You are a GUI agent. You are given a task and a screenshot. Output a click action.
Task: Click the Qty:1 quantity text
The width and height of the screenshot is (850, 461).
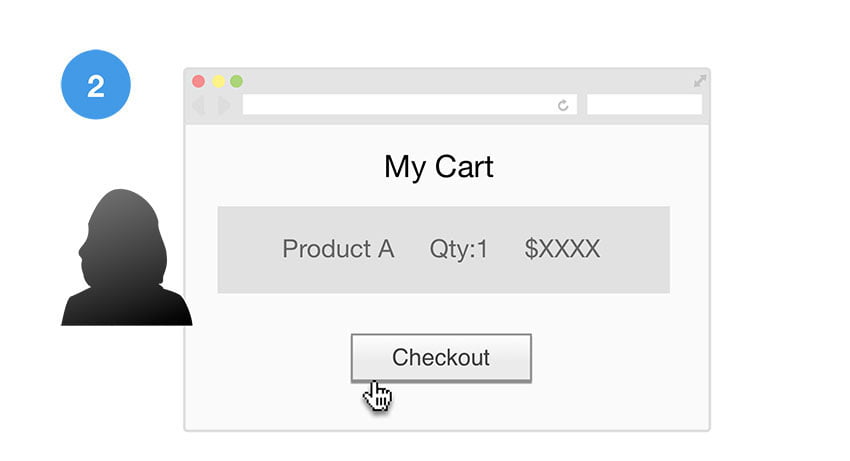(x=459, y=250)
